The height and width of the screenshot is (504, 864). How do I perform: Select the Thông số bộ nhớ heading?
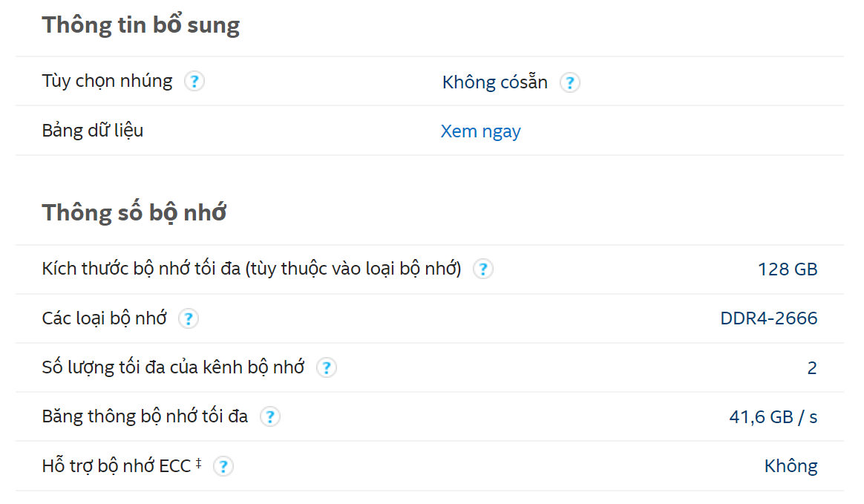(x=134, y=212)
